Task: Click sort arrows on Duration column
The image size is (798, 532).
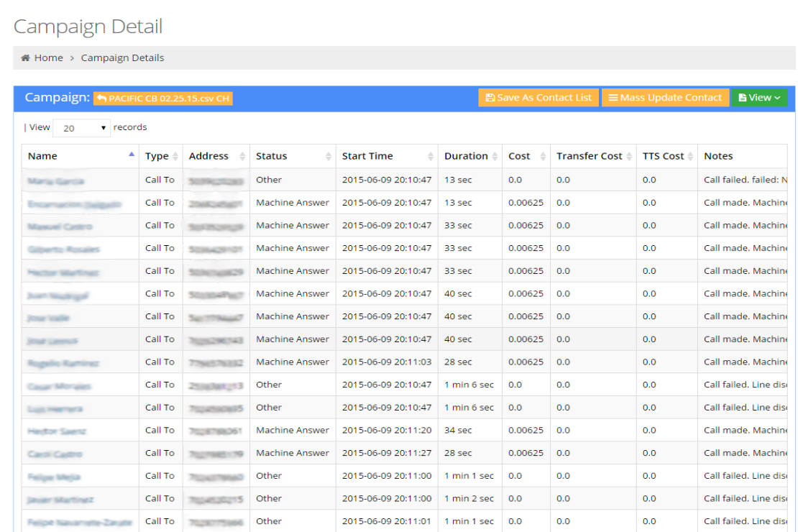Action: (x=495, y=156)
